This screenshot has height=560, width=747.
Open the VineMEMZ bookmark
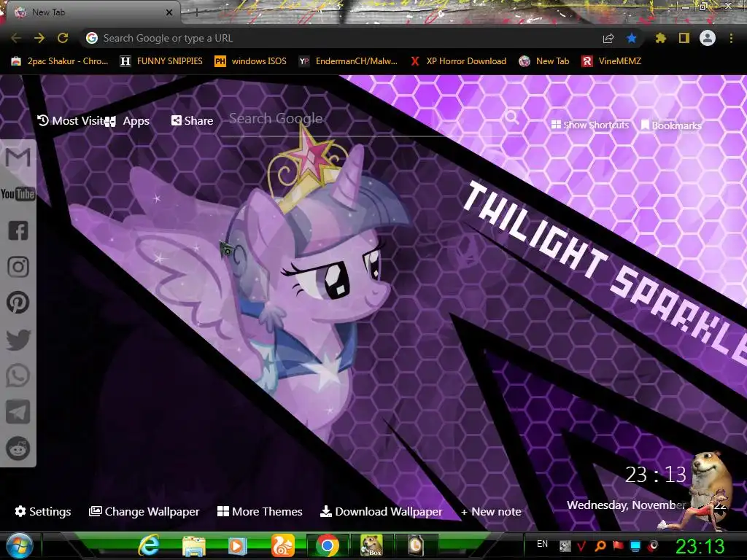tap(611, 61)
